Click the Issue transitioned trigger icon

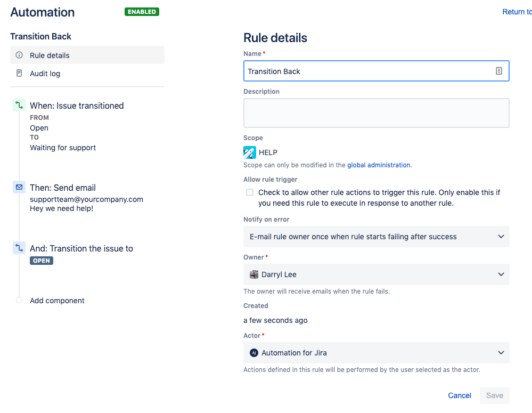(19, 106)
